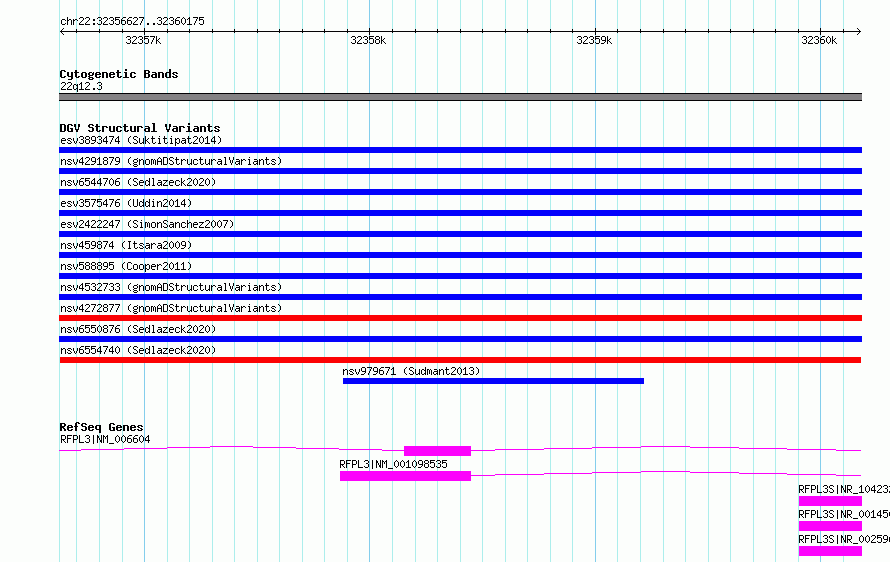The width and height of the screenshot is (890, 562).
Task: Select the RFPL3S|NR_00259 transcript label
Action: pos(843,539)
